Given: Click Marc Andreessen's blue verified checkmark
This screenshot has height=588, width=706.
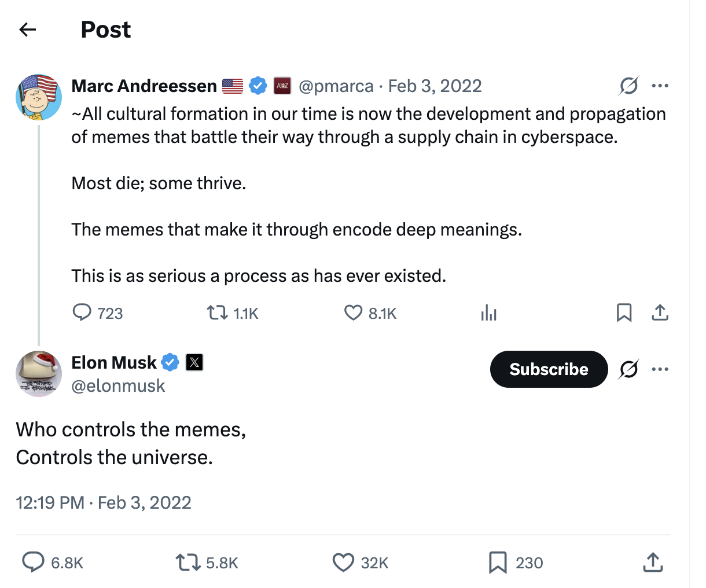Looking at the screenshot, I should [258, 85].
